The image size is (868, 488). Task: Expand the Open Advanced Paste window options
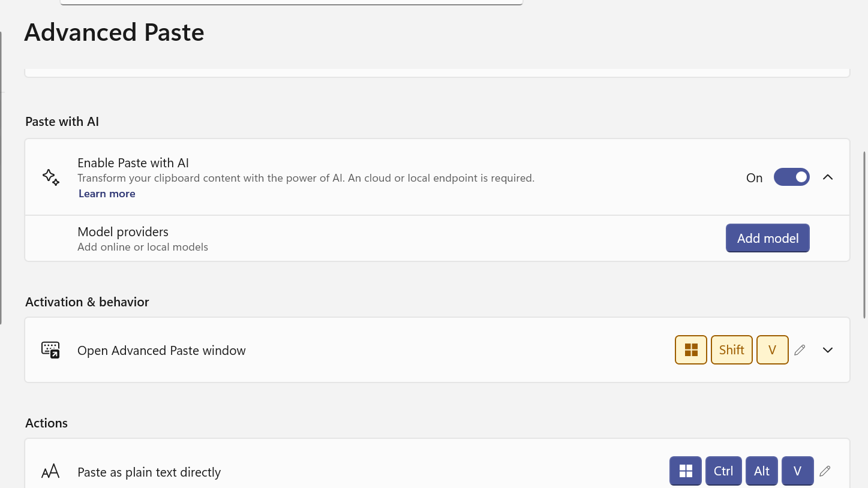click(828, 350)
